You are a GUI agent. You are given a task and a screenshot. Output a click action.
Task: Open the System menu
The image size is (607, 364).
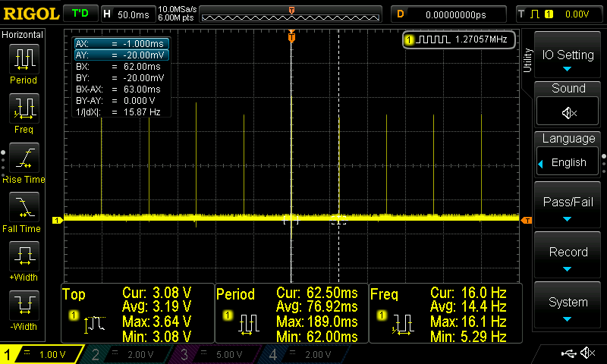pyautogui.click(x=568, y=306)
